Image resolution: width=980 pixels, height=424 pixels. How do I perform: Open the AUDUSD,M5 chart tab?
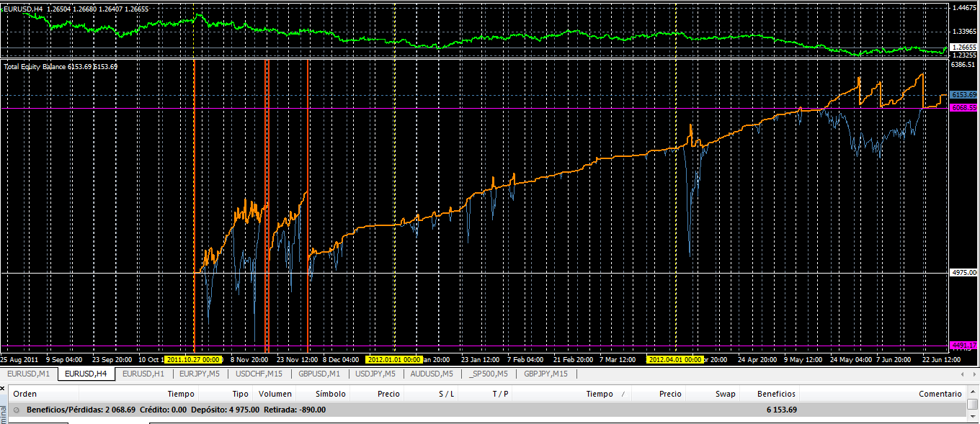[x=432, y=374]
